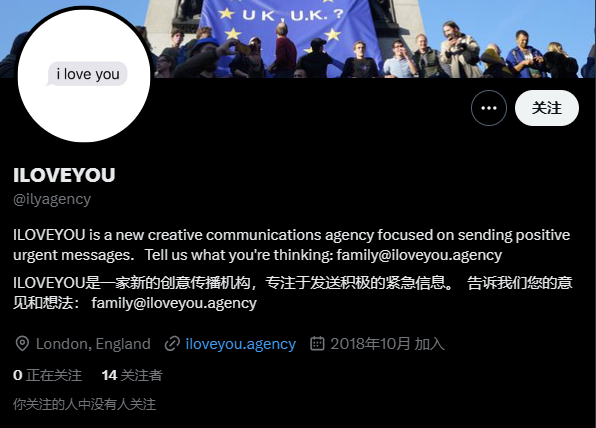Viewport: 596px width, 428px height.
Task: Click the English bio email family@iloveyou.agency
Action: (x=419, y=255)
